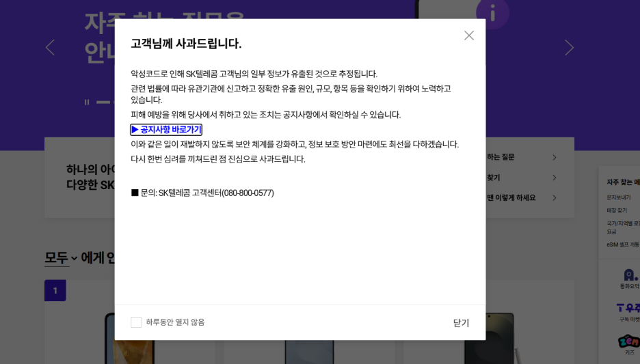Open the 매장 찾기 quick menu link
The height and width of the screenshot is (364, 640).
pos(617,210)
